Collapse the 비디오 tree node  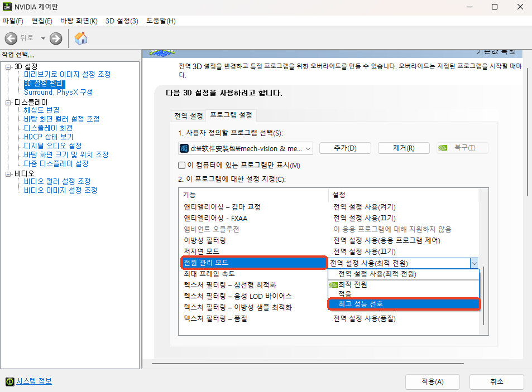pos(8,174)
